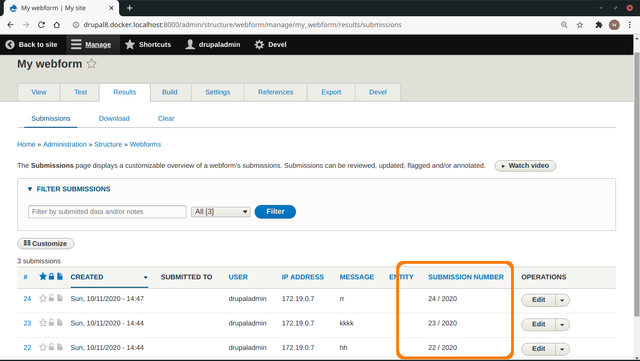640x361 pixels.
Task: Follow the Webforms breadcrumb link
Action: click(145, 144)
